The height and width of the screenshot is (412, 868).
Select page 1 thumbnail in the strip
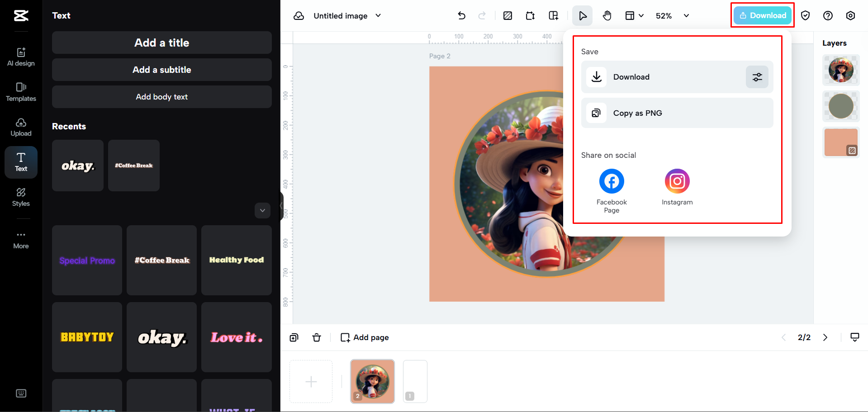point(415,381)
